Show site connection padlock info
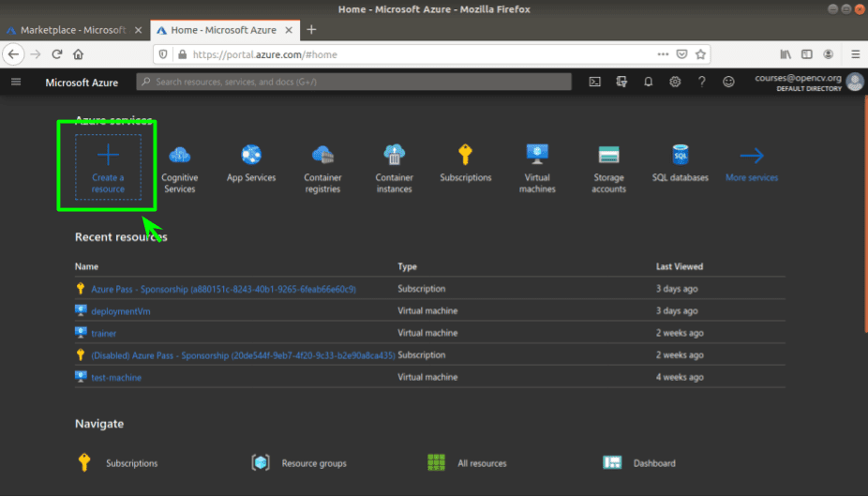 click(x=182, y=54)
